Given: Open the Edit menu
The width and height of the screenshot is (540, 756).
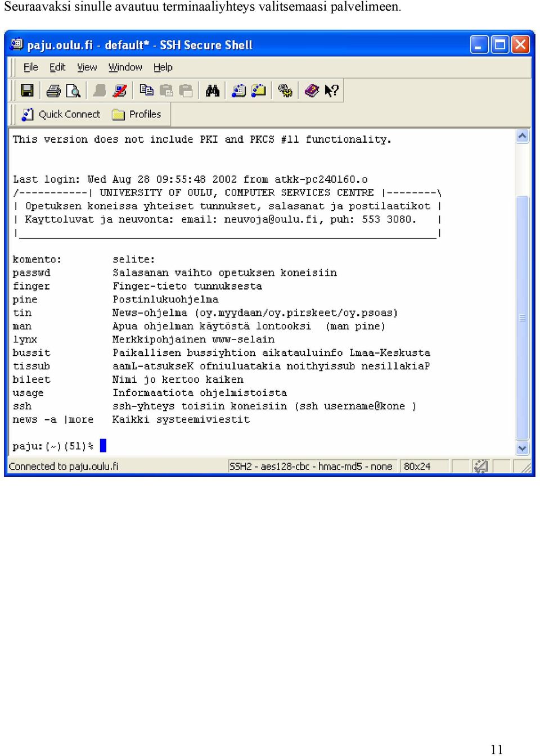Looking at the screenshot, I should [57, 67].
